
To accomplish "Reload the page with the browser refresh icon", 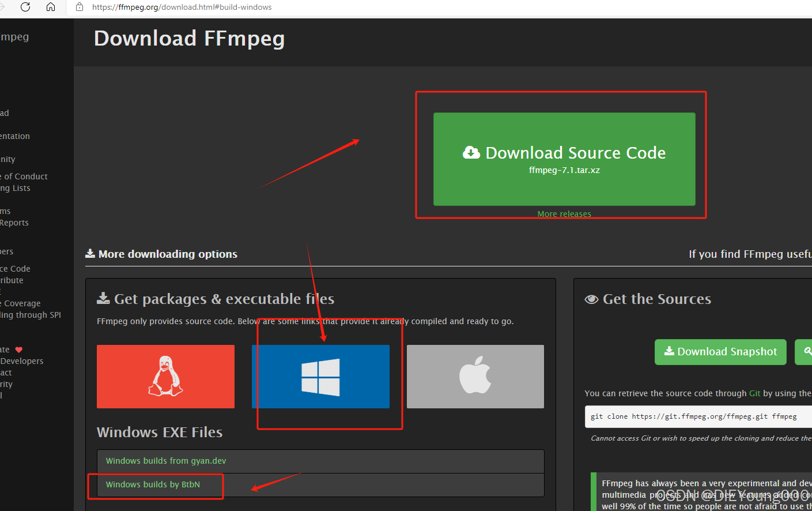I will point(25,7).
